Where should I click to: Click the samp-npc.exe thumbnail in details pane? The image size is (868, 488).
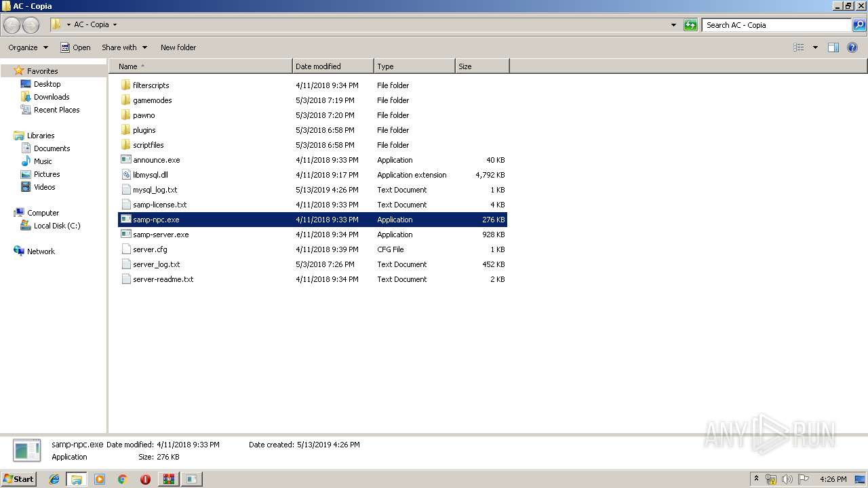tap(27, 451)
